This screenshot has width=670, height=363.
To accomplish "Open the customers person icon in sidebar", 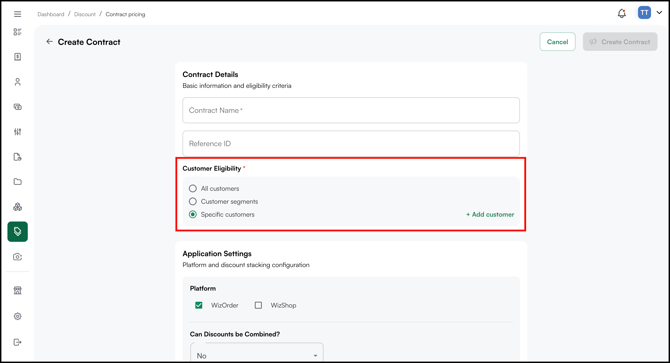I will tap(18, 82).
